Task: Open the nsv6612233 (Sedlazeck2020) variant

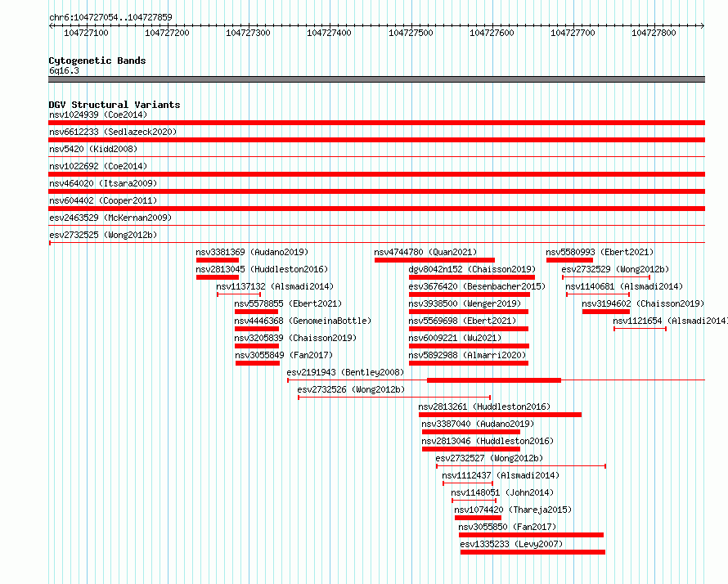Action: pos(113,132)
